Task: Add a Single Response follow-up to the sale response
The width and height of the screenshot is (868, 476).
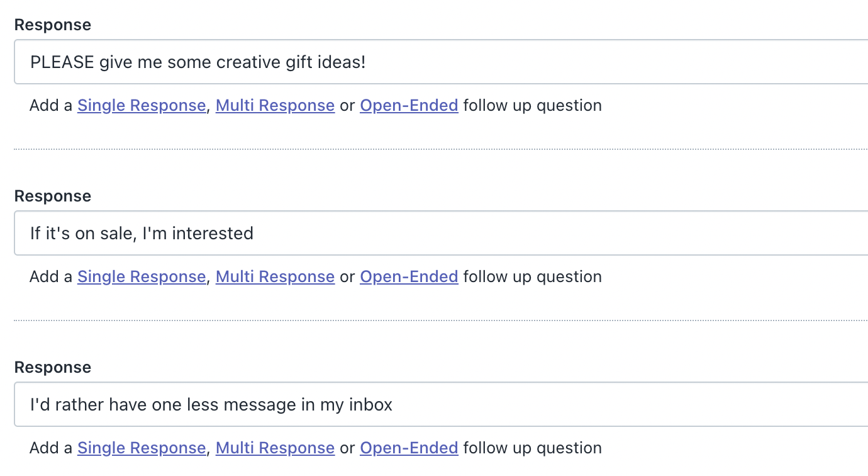Action: (x=142, y=276)
